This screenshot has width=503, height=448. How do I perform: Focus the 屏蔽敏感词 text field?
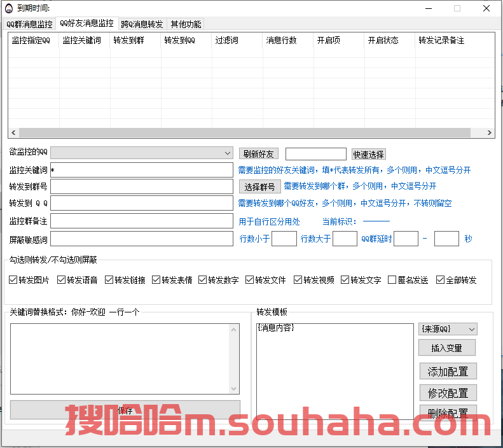click(x=141, y=239)
